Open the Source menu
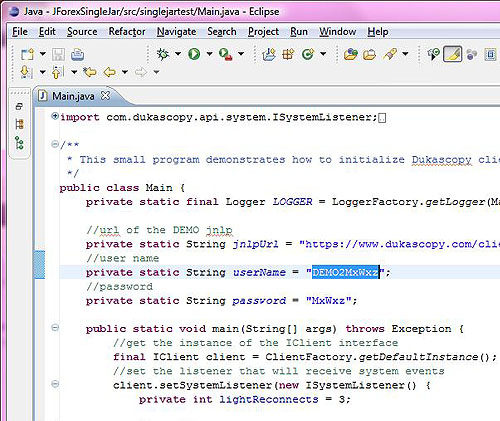The width and height of the screenshot is (500, 421). pyautogui.click(x=82, y=32)
